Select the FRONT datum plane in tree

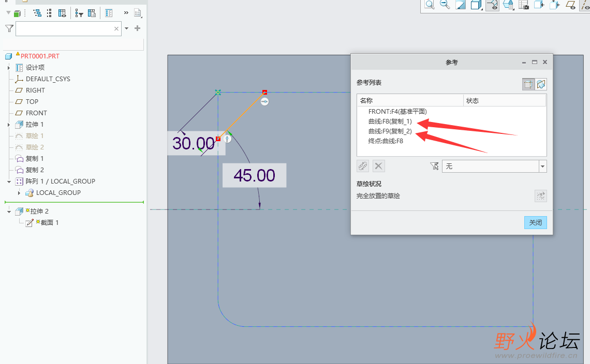pyautogui.click(x=36, y=113)
